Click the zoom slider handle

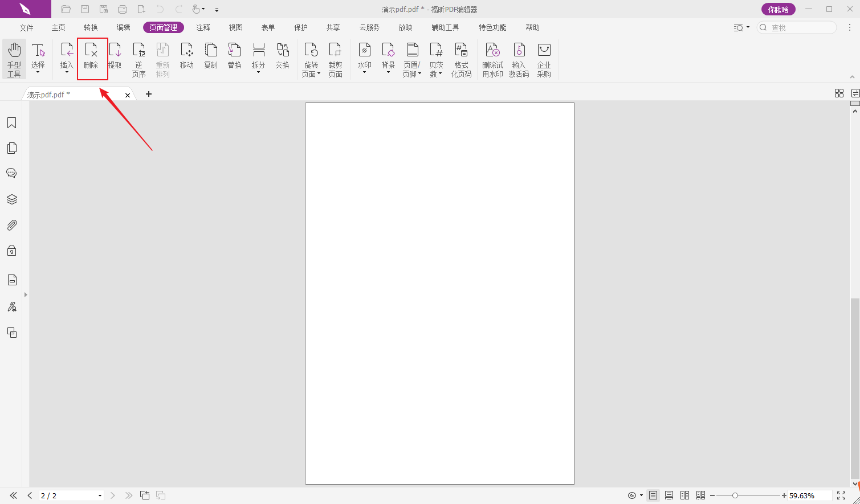tap(735, 495)
